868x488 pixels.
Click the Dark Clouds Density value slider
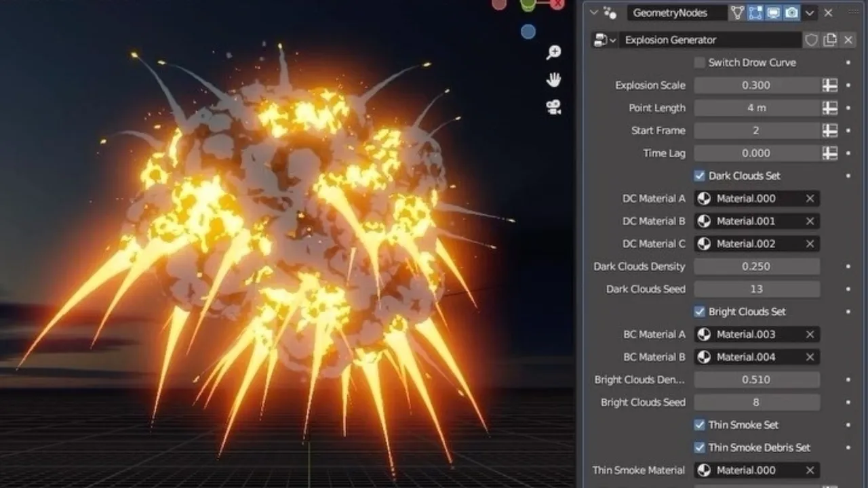[757, 266]
